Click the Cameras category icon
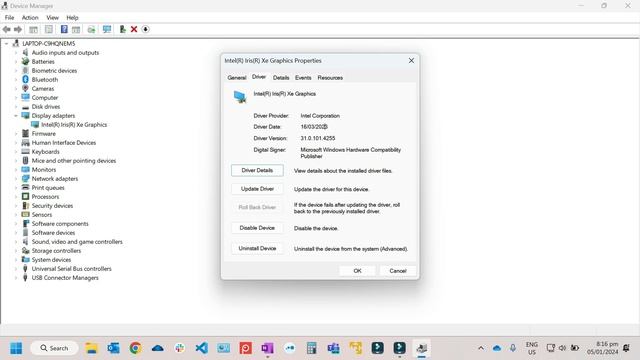Screen dimensions: 640x360 point(25,89)
